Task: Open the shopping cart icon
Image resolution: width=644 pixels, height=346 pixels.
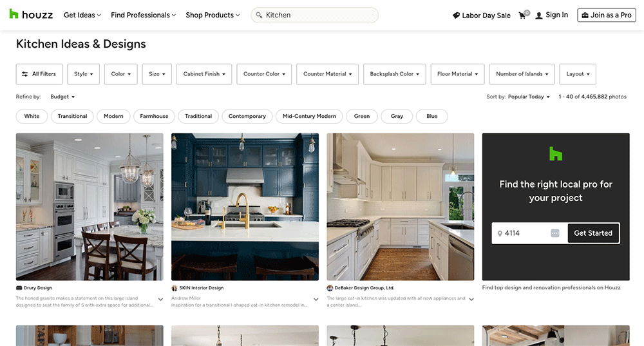Action: pyautogui.click(x=522, y=15)
